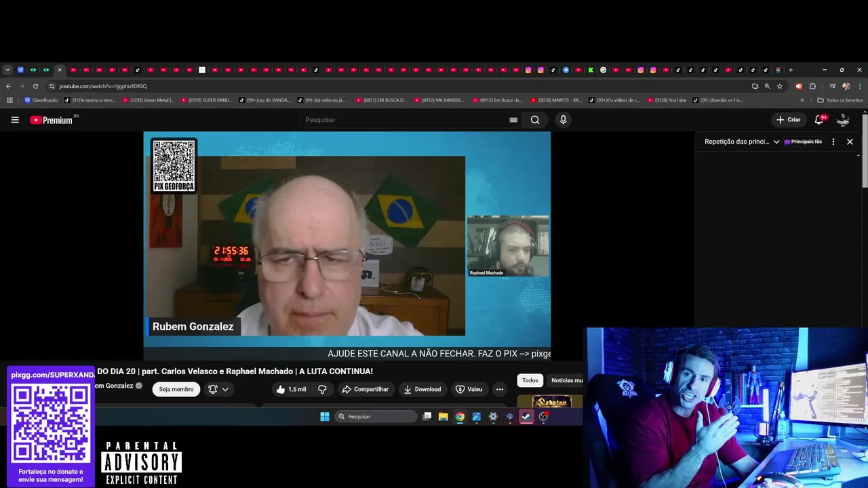Open '(99+) Xandão vs Fra...' bookmark

[x=718, y=100]
